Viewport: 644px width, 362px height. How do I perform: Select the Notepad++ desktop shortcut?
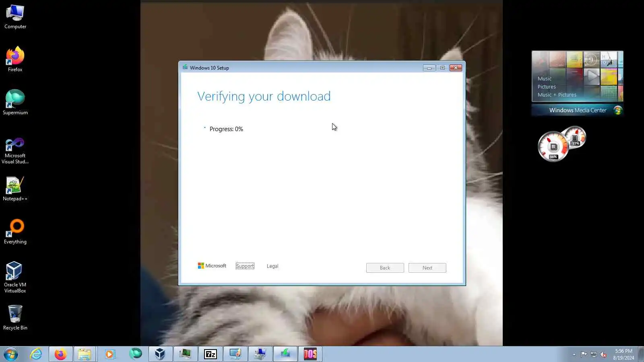[x=15, y=189]
